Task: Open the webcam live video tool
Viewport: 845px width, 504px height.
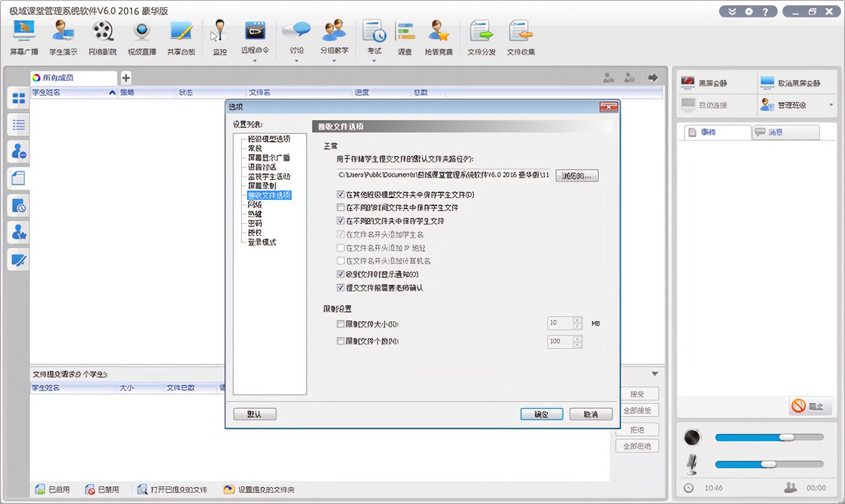Action: 142,38
